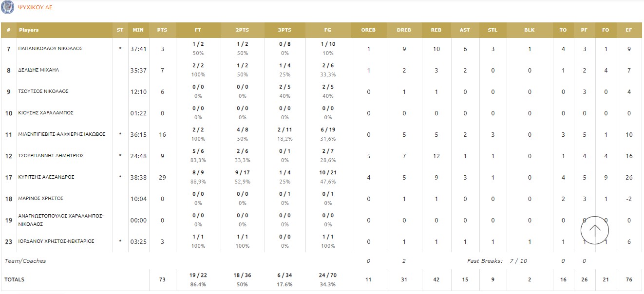Open player ΠΑΠΑΝΙΚΟΛΑΟΥ ΝΙΚΟΛΑΟΣ
This screenshot has height=294, width=644.
pos(50,49)
